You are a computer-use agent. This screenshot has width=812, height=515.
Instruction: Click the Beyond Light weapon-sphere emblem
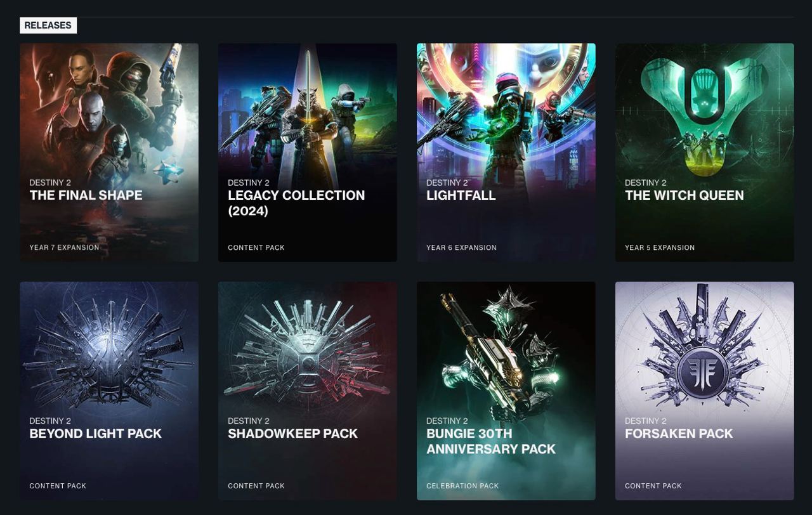[x=108, y=355]
